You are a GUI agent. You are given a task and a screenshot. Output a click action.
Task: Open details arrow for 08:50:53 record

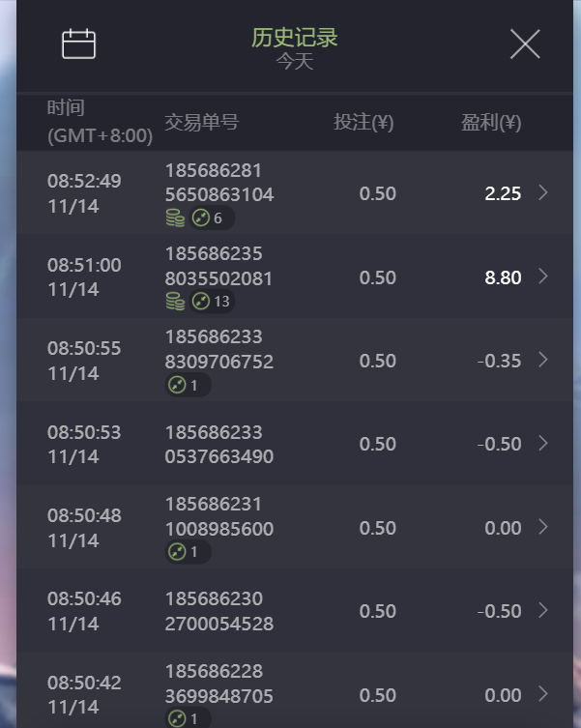click(543, 443)
